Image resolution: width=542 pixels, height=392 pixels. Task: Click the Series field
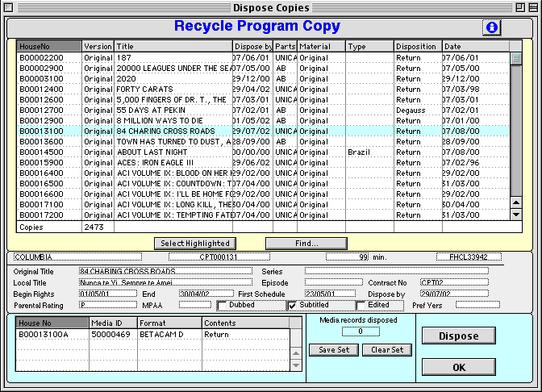(x=397, y=271)
